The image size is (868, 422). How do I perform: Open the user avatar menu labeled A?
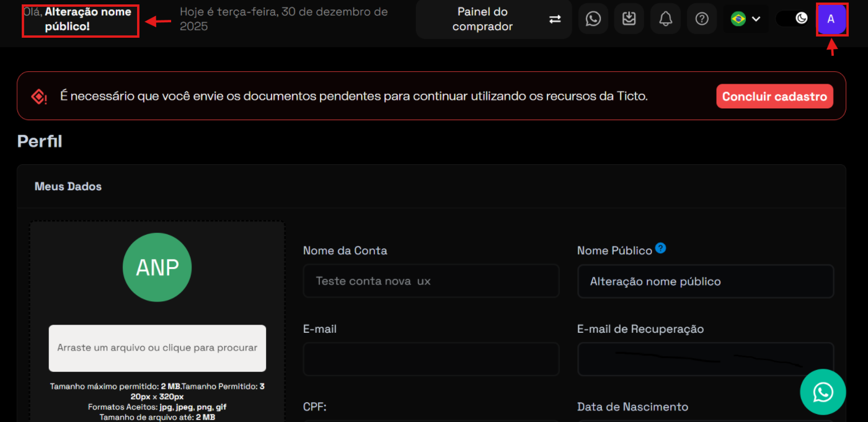(x=831, y=19)
